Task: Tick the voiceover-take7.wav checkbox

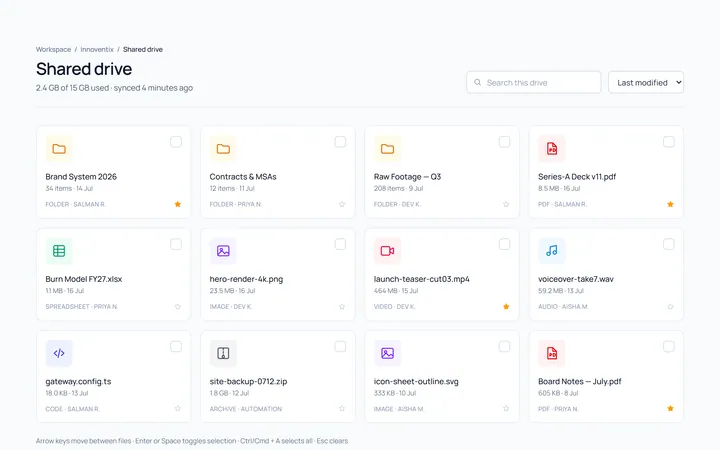Action: 669,244
